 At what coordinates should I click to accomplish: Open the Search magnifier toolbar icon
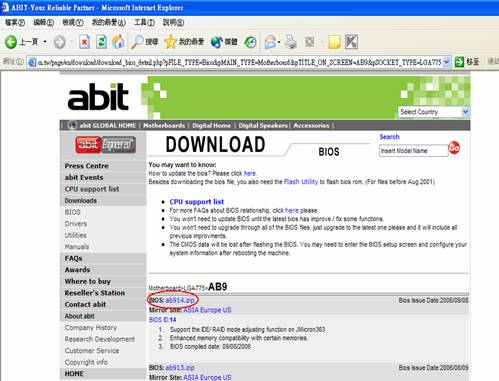pyautogui.click(x=136, y=42)
